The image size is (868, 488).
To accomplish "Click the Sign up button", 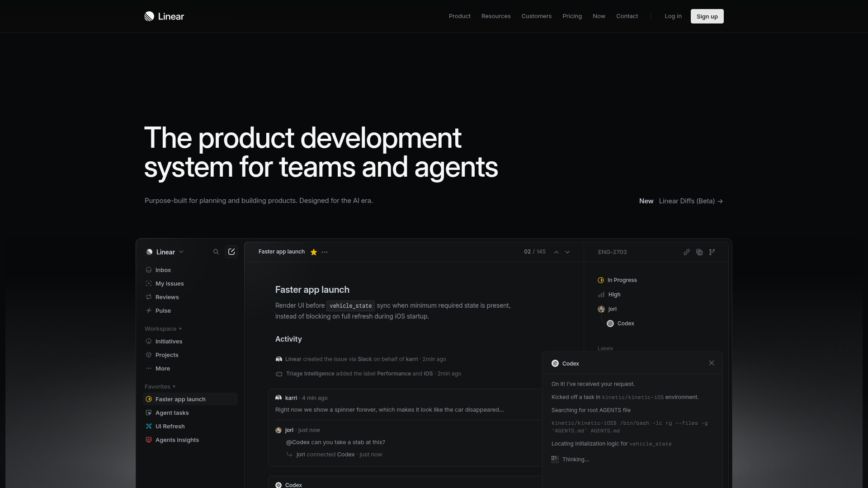I will pos(707,16).
